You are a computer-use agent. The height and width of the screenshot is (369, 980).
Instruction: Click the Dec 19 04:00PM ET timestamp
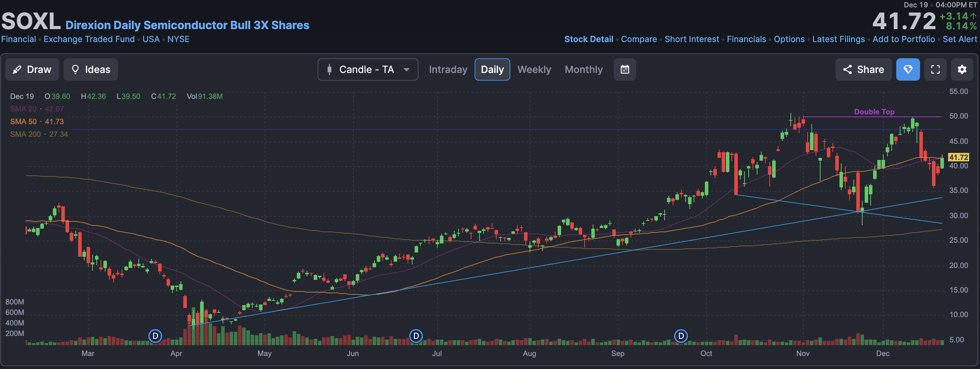pyautogui.click(x=940, y=5)
